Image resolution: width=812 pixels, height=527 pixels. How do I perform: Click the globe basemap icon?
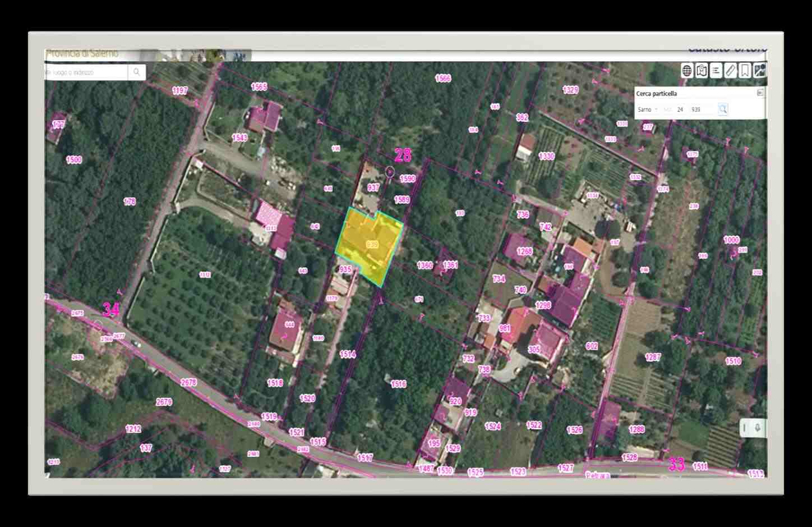coord(686,71)
